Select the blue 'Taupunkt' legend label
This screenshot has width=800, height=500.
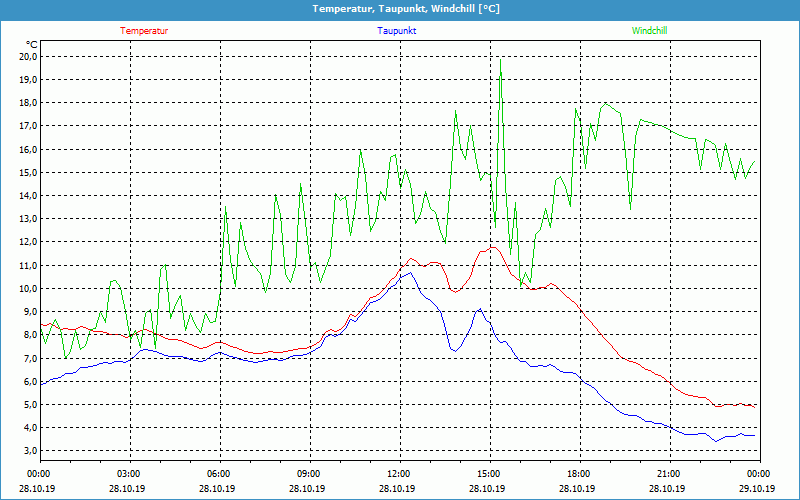pos(396,31)
